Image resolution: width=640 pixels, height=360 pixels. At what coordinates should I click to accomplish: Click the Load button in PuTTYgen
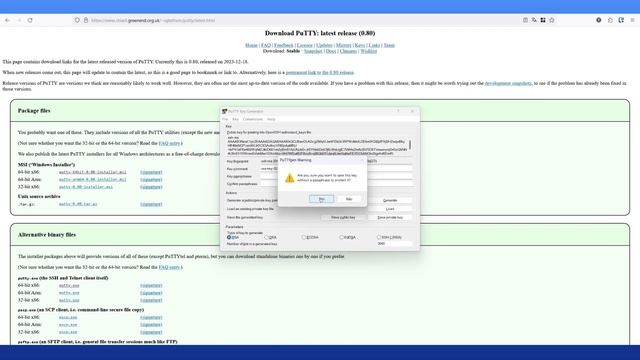[390, 209]
